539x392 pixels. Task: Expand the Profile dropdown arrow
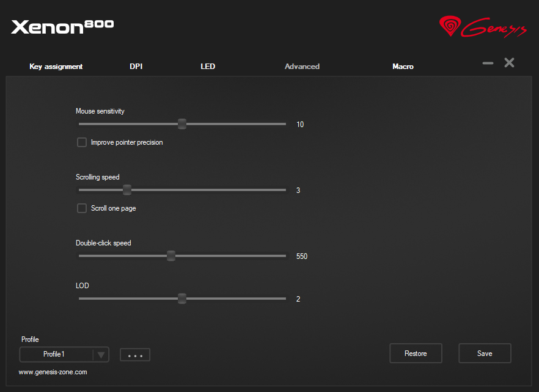pos(101,355)
